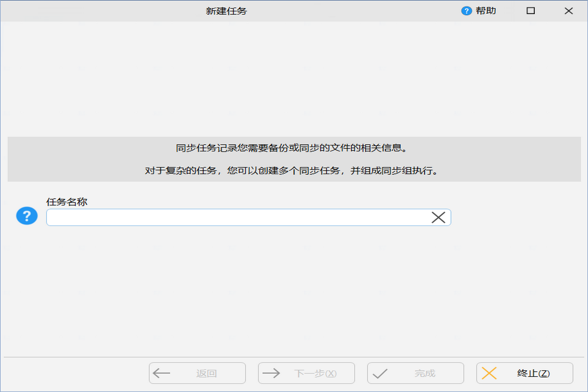Image resolution: width=588 pixels, height=392 pixels.
Task: Click the right arrow icon on the 下一步 button
Action: tap(270, 373)
